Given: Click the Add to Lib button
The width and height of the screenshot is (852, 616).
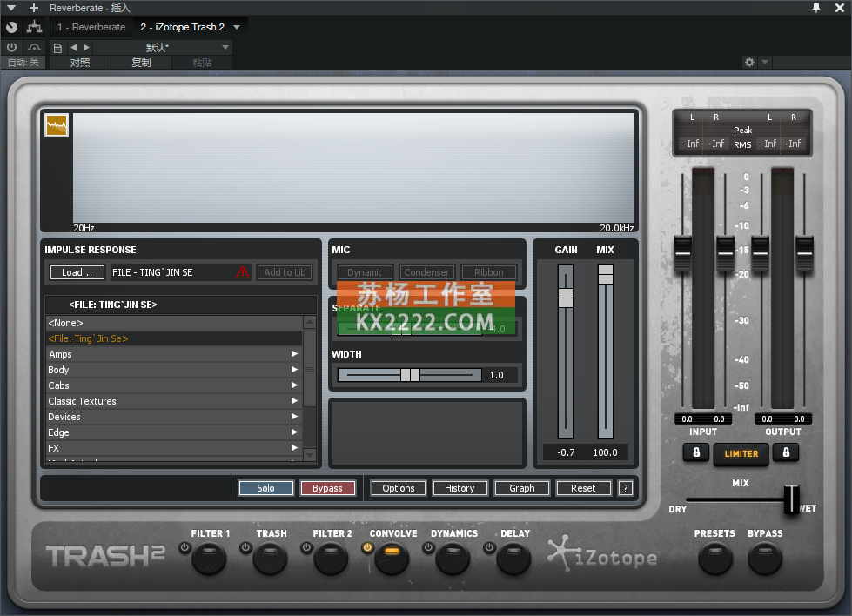Looking at the screenshot, I should click(x=285, y=272).
